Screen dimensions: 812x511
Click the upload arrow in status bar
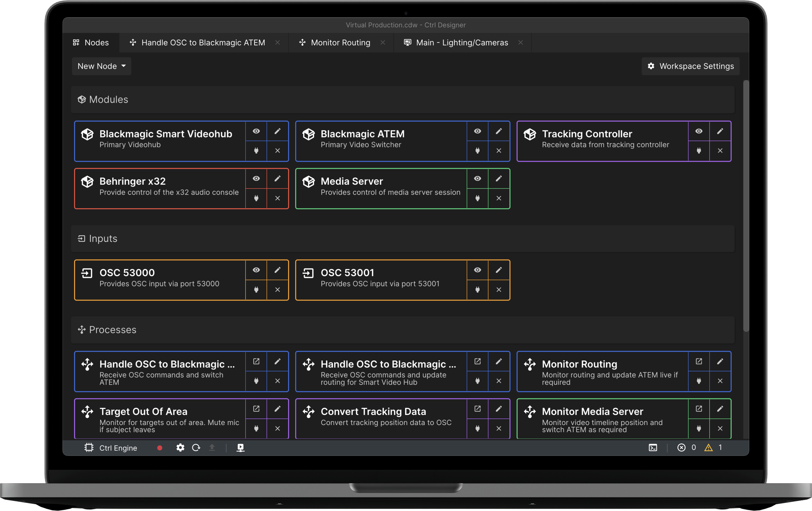pos(212,448)
